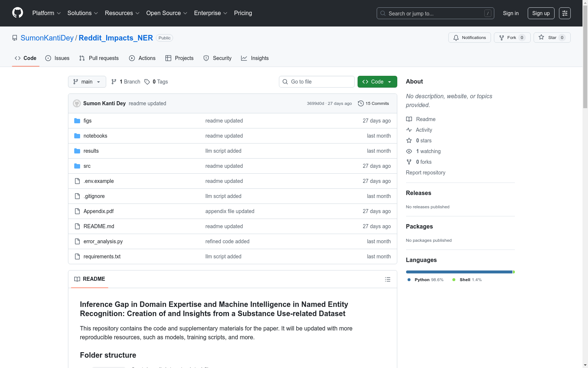Click the search magnifier icon in header
Viewport: 588px width, 368px height.
[383, 13]
